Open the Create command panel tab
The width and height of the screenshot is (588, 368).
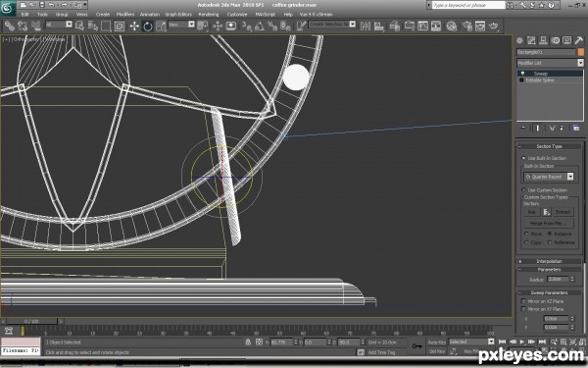tap(519, 40)
